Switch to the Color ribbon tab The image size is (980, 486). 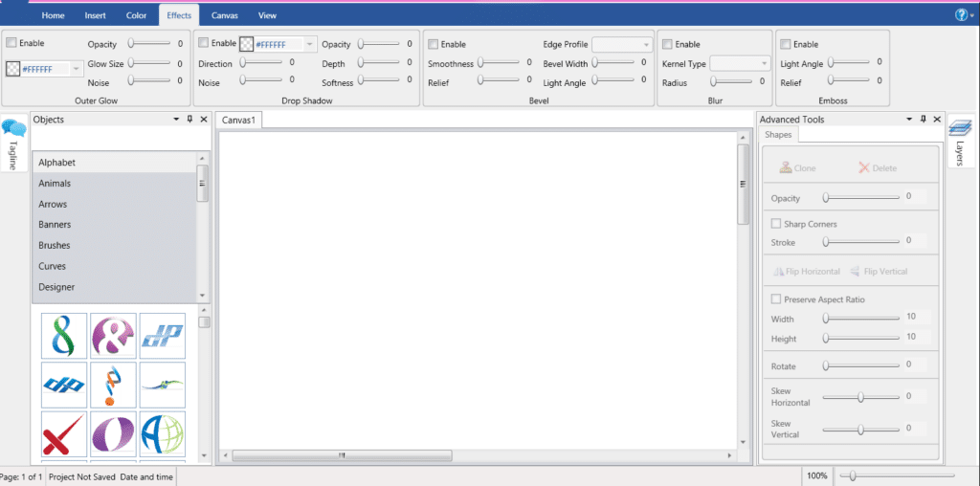coord(136,15)
